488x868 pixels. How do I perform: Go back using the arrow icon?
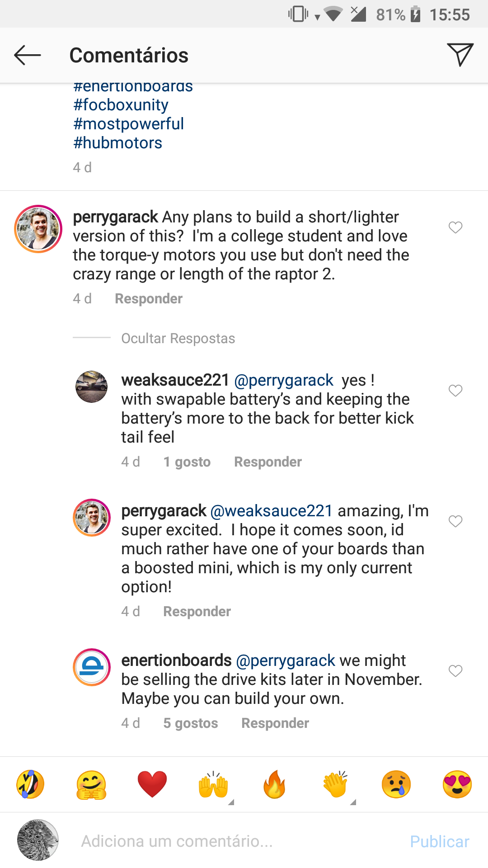pyautogui.click(x=28, y=55)
